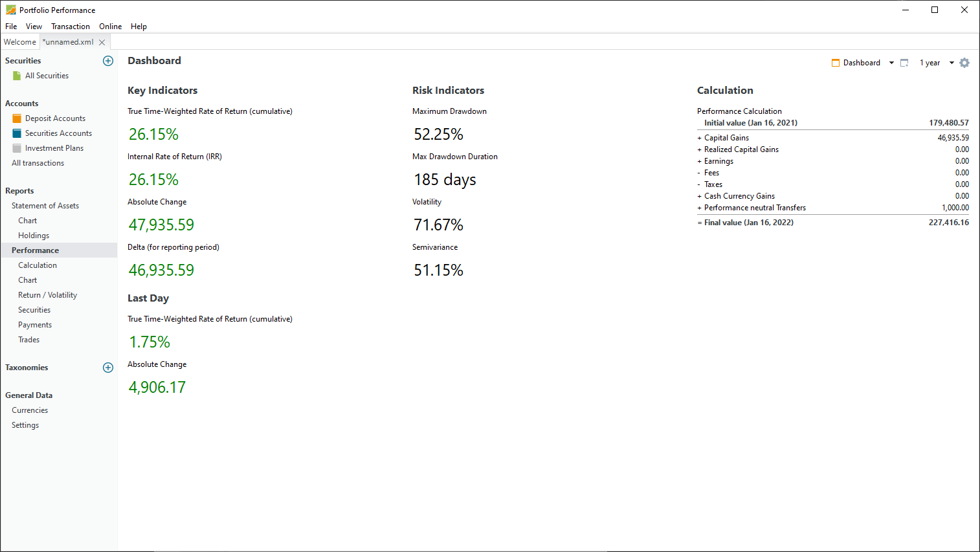Click the Performance neutral Transfers row

pos(833,208)
